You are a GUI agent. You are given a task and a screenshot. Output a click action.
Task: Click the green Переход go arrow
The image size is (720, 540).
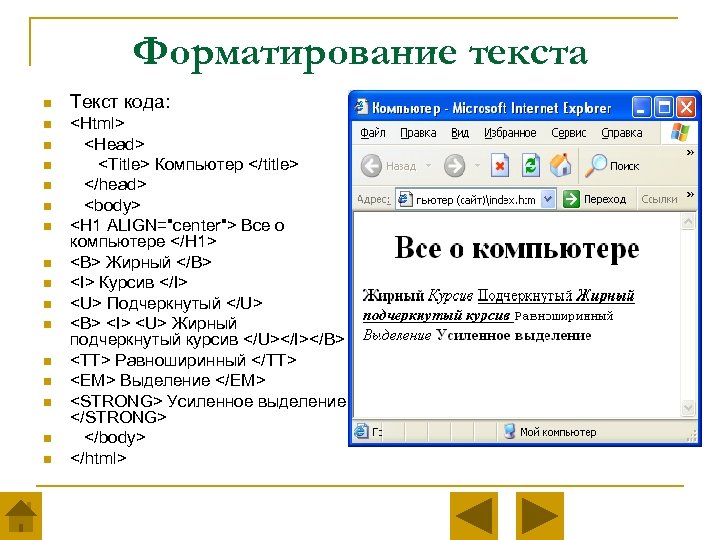(571, 199)
